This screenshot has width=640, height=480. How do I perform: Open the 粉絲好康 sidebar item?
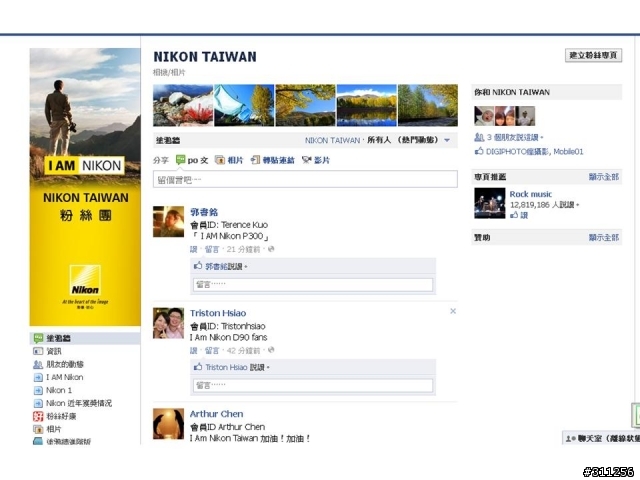point(61,416)
